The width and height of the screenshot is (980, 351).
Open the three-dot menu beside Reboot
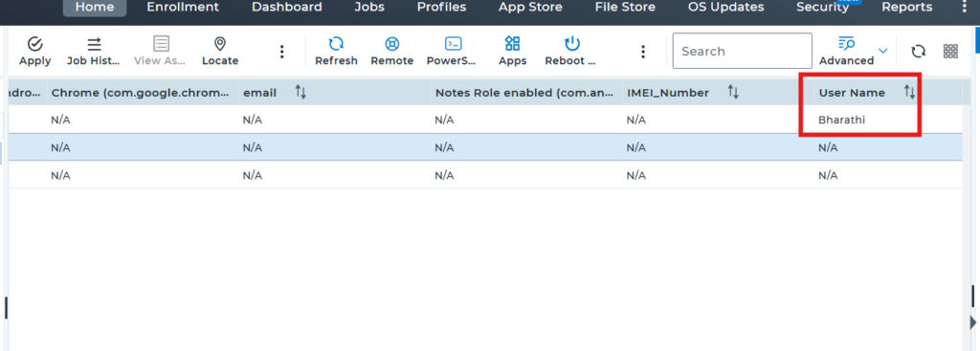642,52
